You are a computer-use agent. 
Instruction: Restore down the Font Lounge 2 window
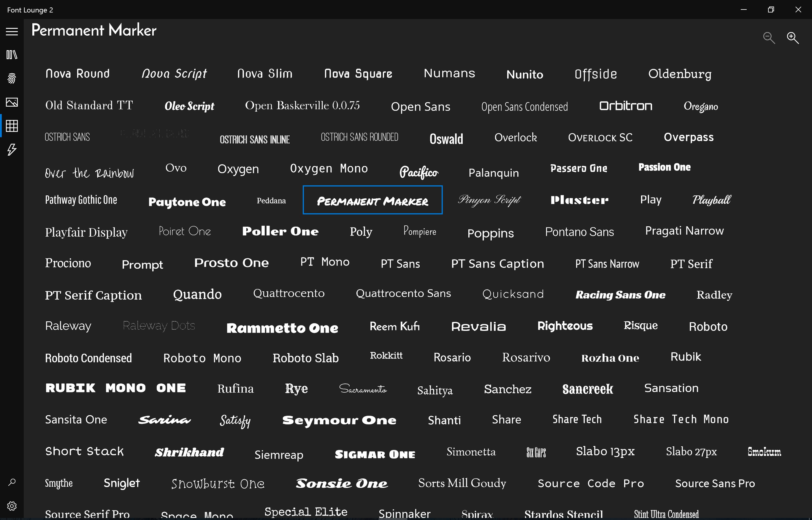pyautogui.click(x=770, y=10)
